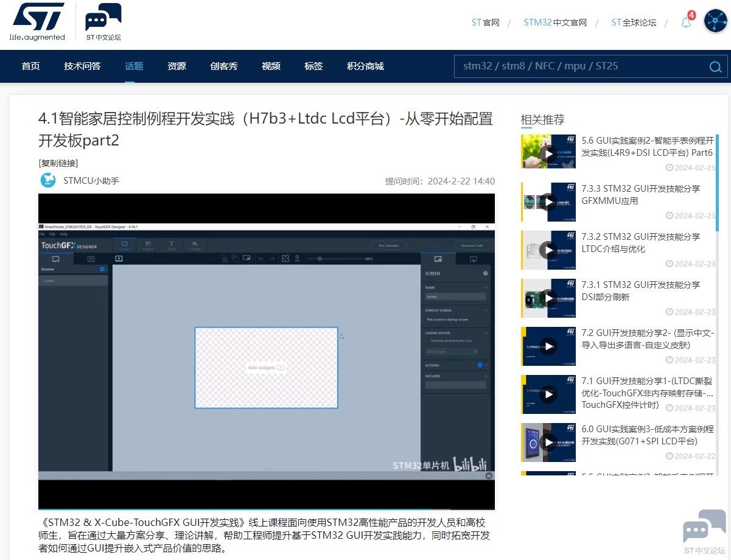This screenshot has height=560, width=731.
Task: Switch to Texts tab in TouchGFX video
Action: [171, 245]
